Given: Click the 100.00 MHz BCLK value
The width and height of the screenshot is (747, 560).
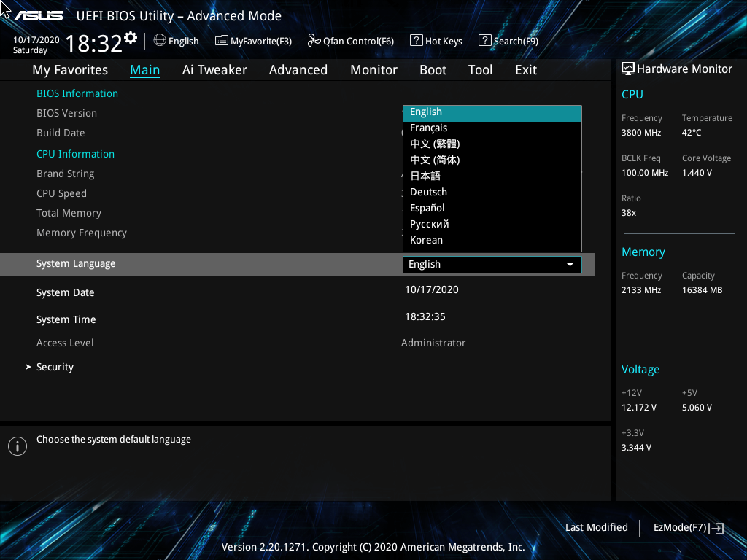Looking at the screenshot, I should (x=645, y=173).
